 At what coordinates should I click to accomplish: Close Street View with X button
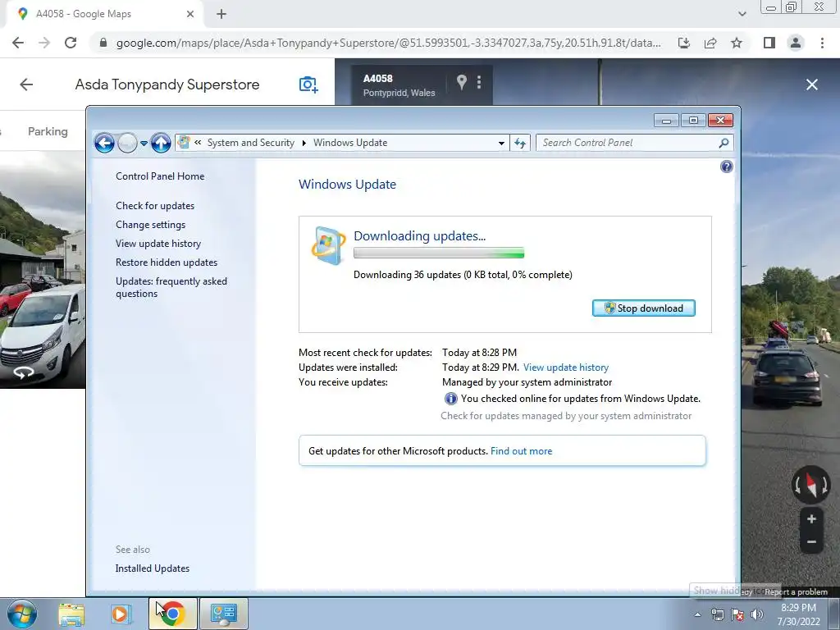[x=811, y=84]
